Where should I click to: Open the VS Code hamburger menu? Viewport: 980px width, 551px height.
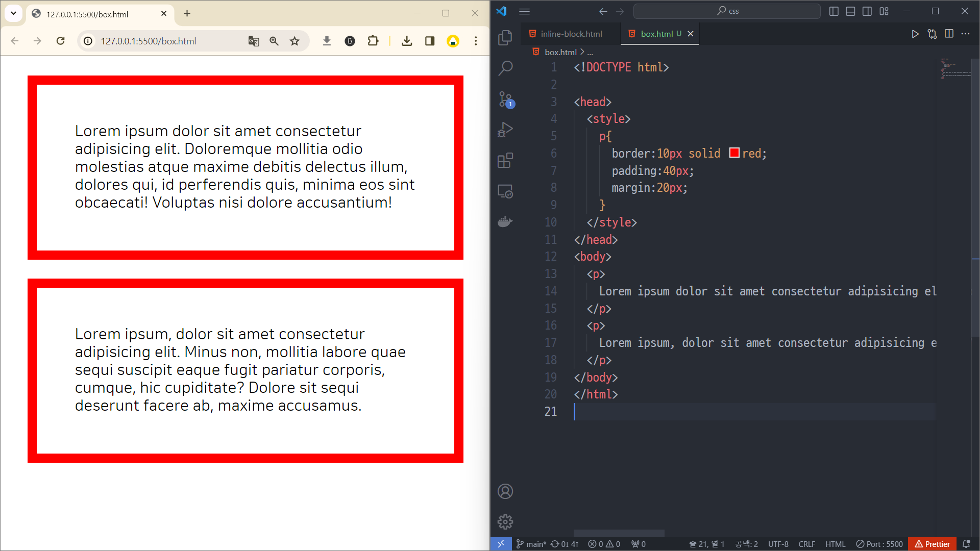tap(524, 11)
